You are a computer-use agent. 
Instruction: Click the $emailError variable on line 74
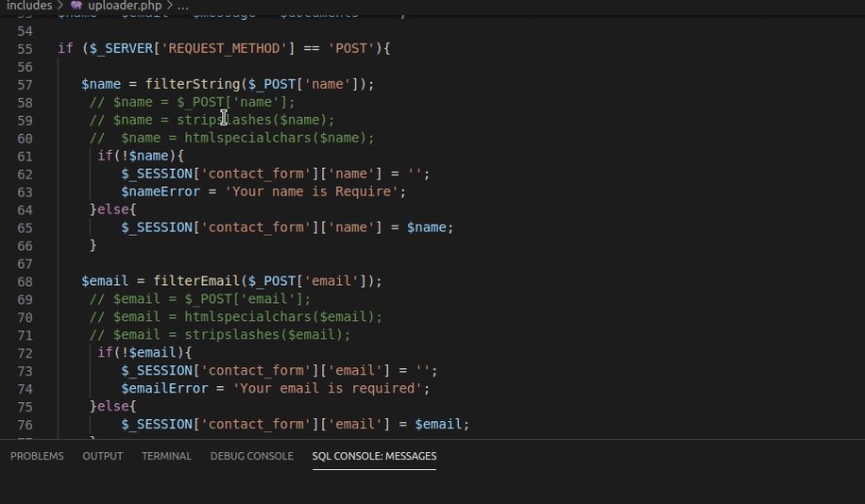164,389
